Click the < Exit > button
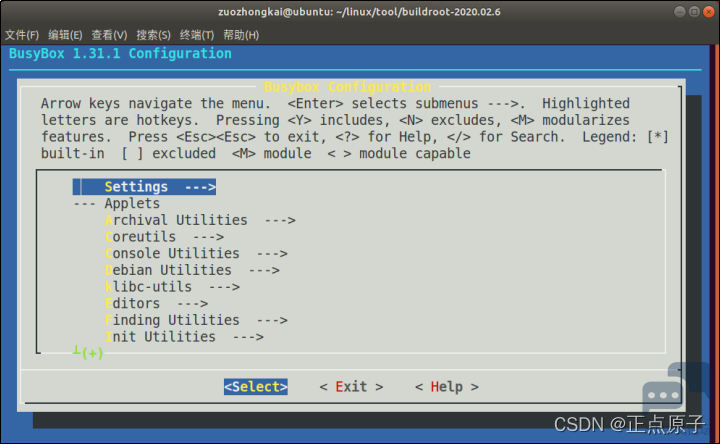721x445 pixels. tap(351, 387)
